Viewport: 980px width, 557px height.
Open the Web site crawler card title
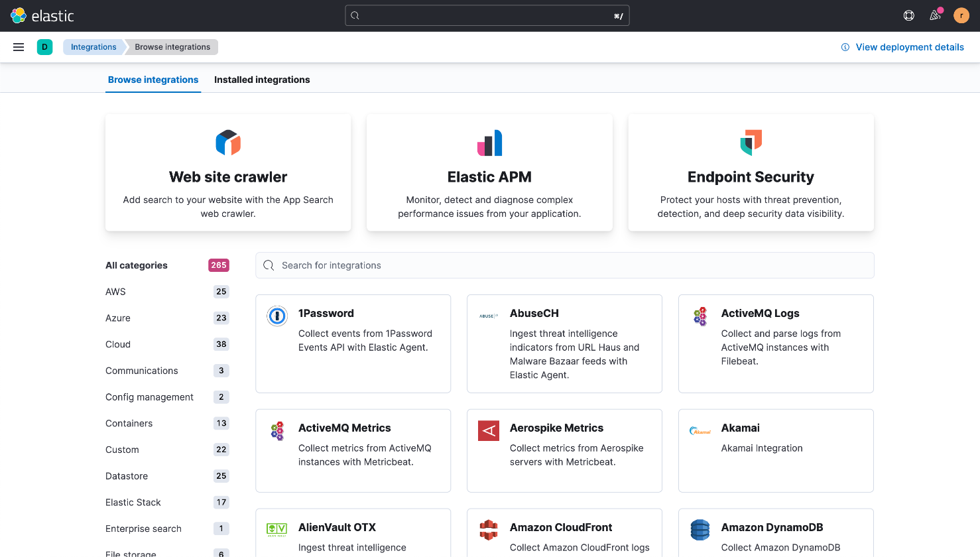(228, 177)
